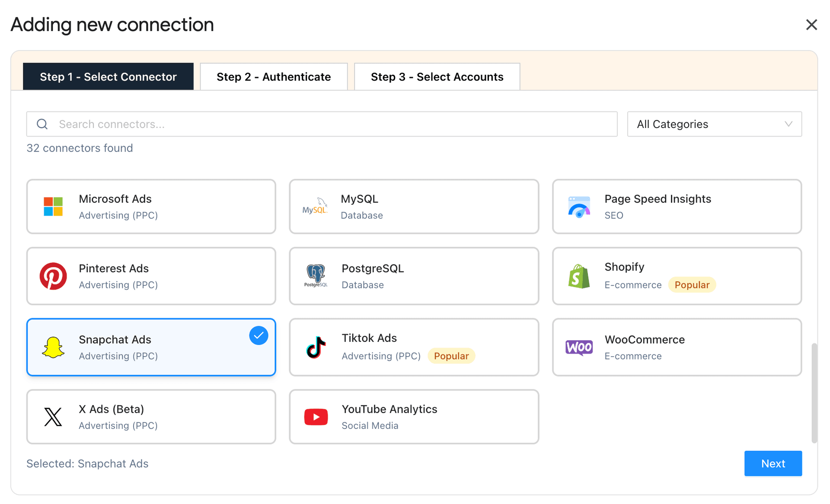Screen dimensions: 830x504
Task: Click the Microsoft Ads connector icon
Action: coord(53,207)
